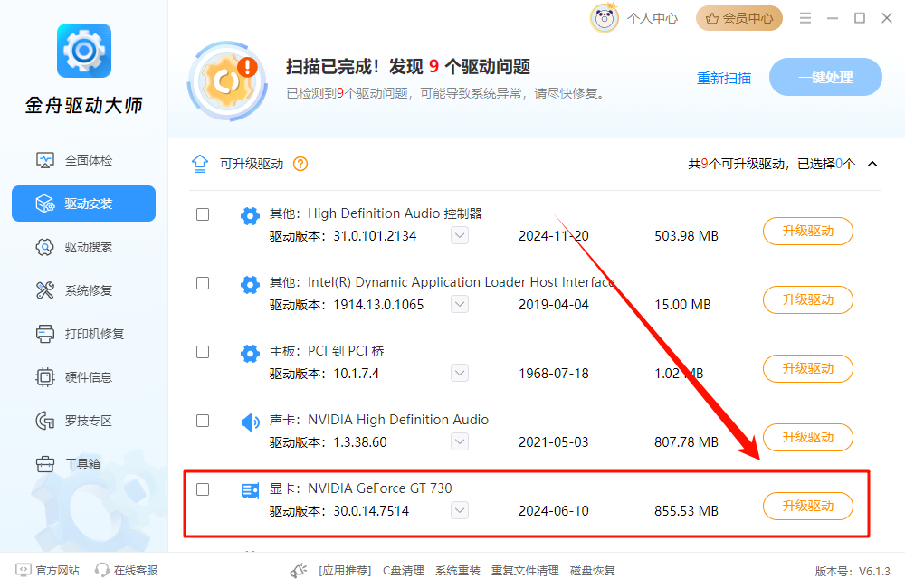Image resolution: width=905 pixels, height=588 pixels.
Task: Click the date 2021-05-03 value
Action: click(x=554, y=442)
